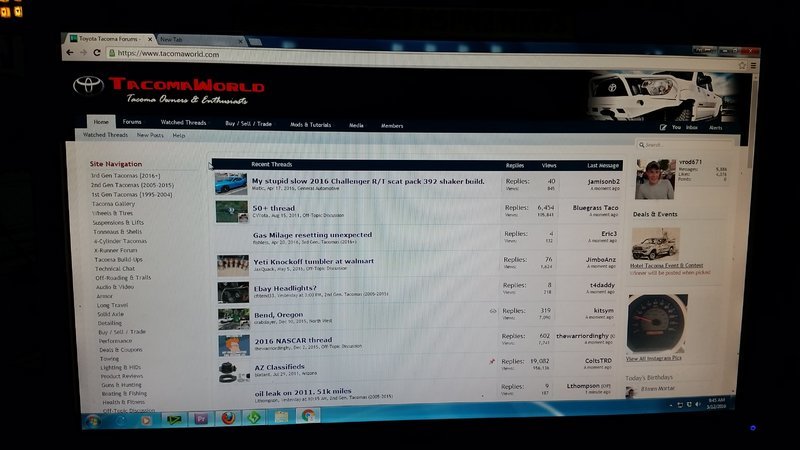This screenshot has height=450, width=800.
Task: Bookmark this page with the star icon
Action: (742, 65)
